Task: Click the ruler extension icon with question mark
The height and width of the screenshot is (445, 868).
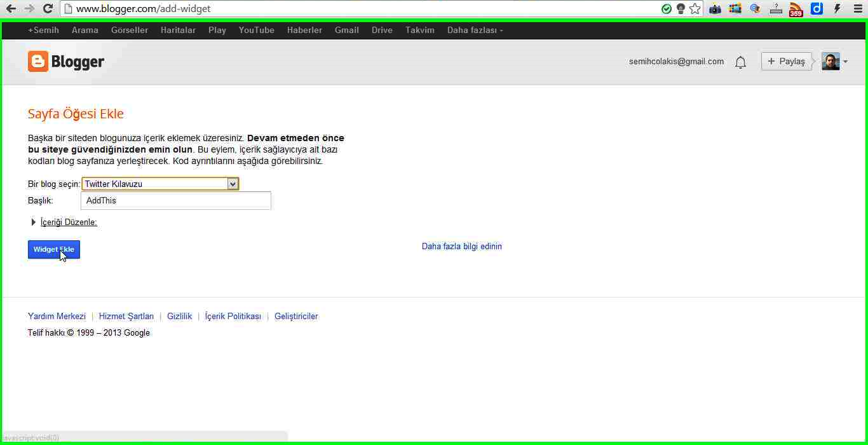Action: point(776,9)
